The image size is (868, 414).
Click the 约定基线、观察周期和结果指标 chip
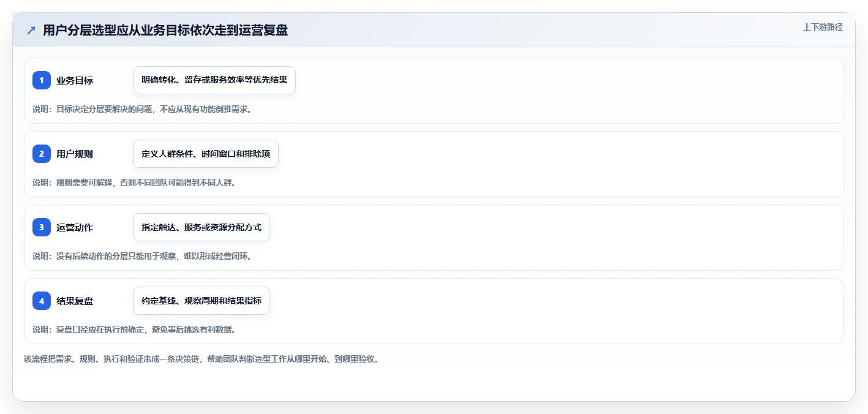point(202,301)
